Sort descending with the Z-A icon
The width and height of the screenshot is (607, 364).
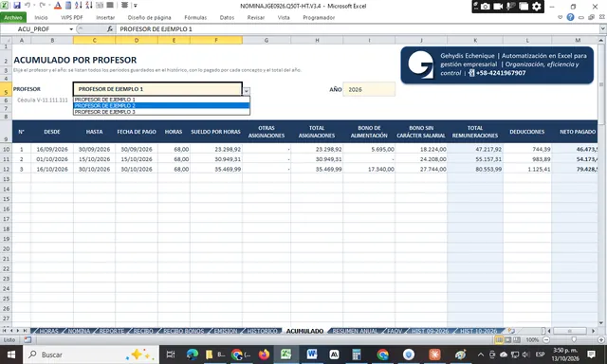[x=88, y=6]
